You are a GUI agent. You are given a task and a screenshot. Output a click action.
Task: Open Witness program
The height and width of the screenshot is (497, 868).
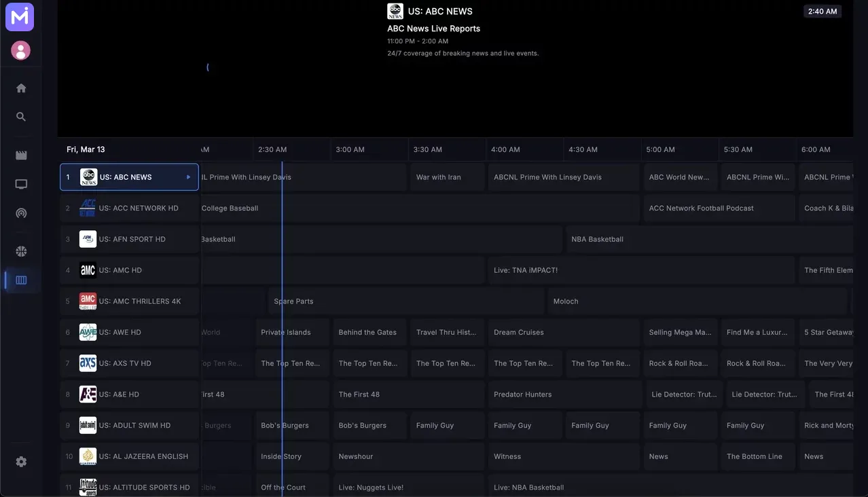[x=564, y=456]
